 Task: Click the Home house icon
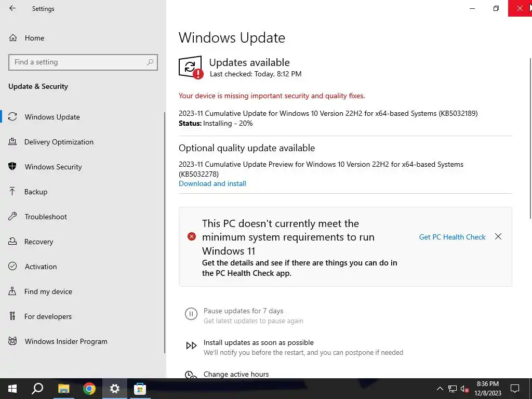point(13,37)
